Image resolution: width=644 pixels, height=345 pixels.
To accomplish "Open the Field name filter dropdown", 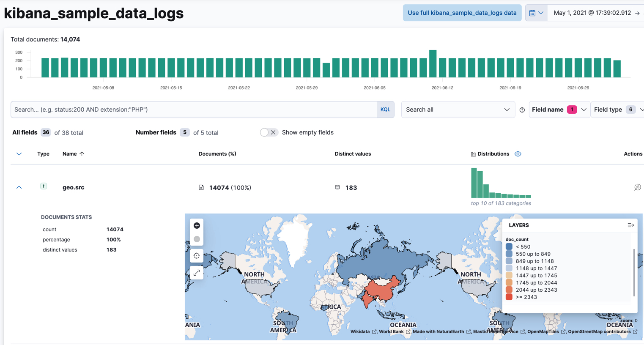I will (x=559, y=110).
